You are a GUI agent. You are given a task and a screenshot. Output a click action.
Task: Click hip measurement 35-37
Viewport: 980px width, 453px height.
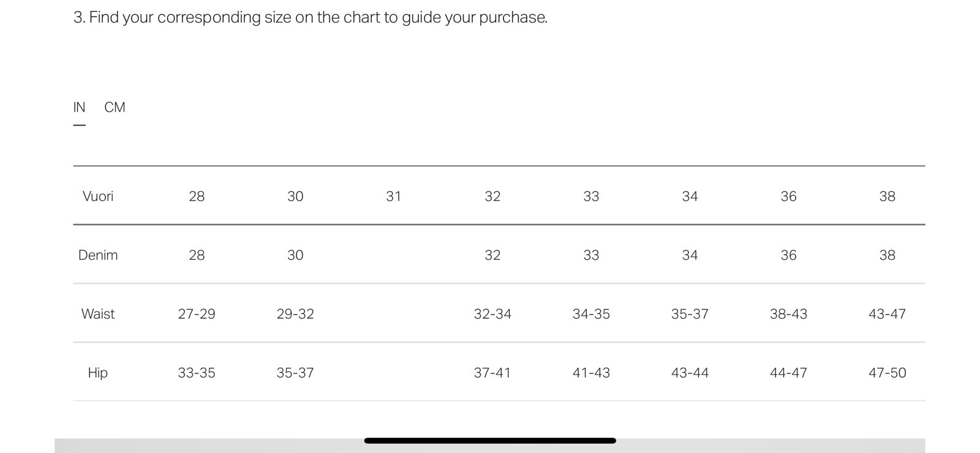pyautogui.click(x=295, y=373)
